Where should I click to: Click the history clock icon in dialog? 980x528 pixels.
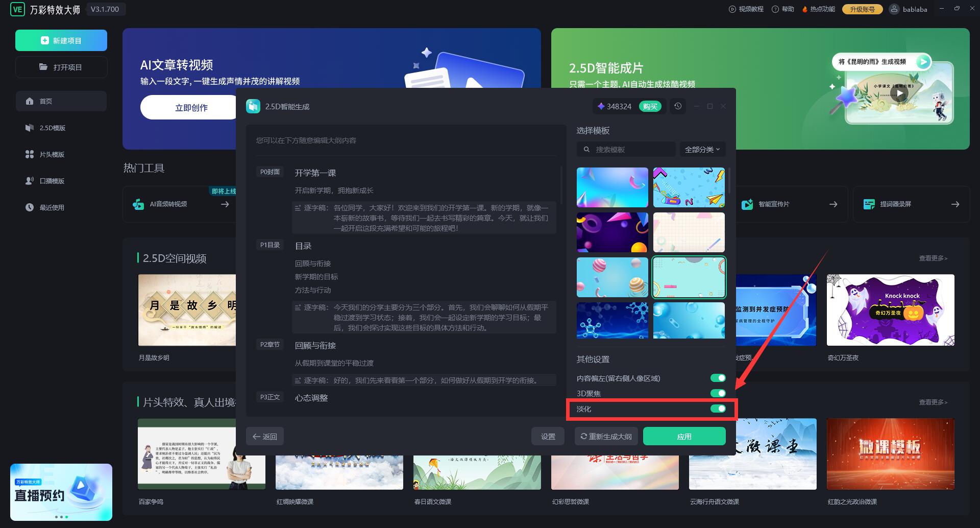pyautogui.click(x=678, y=106)
